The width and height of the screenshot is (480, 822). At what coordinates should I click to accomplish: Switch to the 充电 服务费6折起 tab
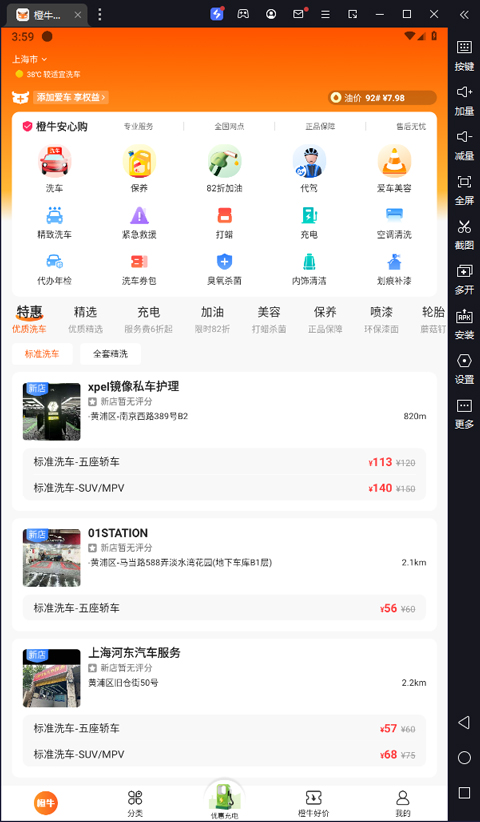click(x=148, y=320)
